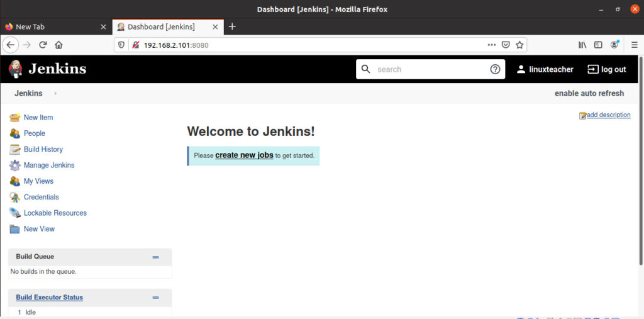The width and height of the screenshot is (644, 319).
Task: Close the Dashboard [Jenkins] tab
Action: coord(215,26)
